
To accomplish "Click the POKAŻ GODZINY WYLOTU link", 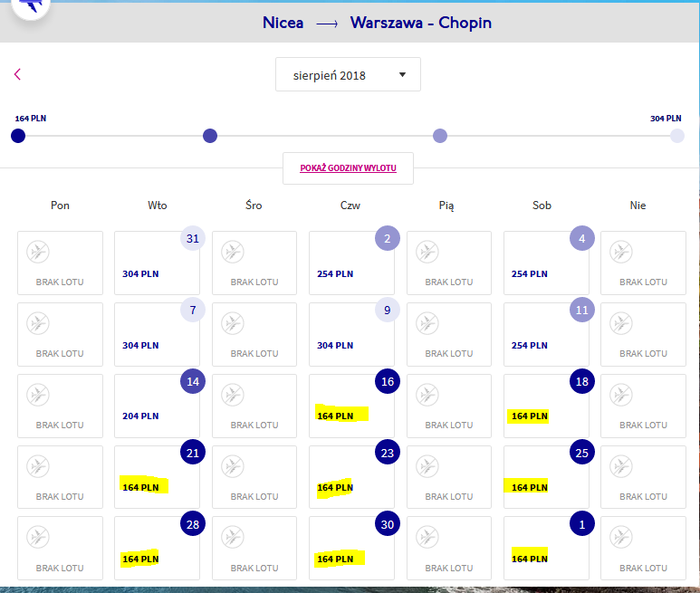I will click(x=348, y=168).
